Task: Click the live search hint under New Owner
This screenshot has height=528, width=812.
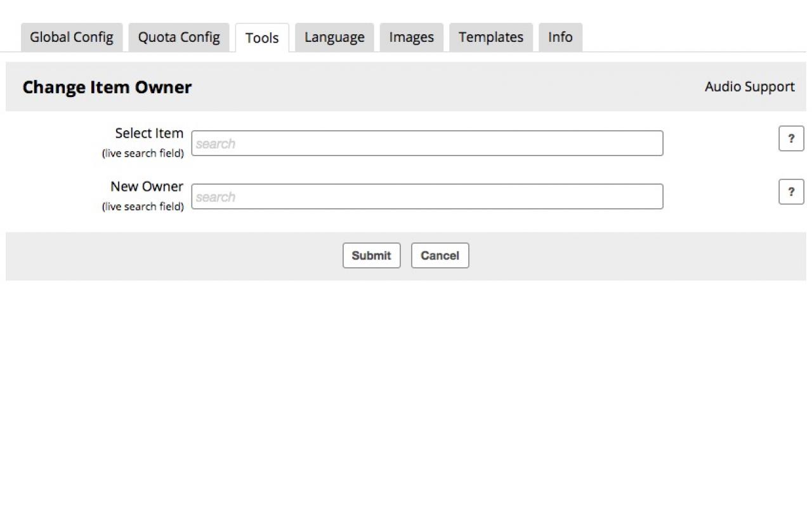Action: point(143,207)
